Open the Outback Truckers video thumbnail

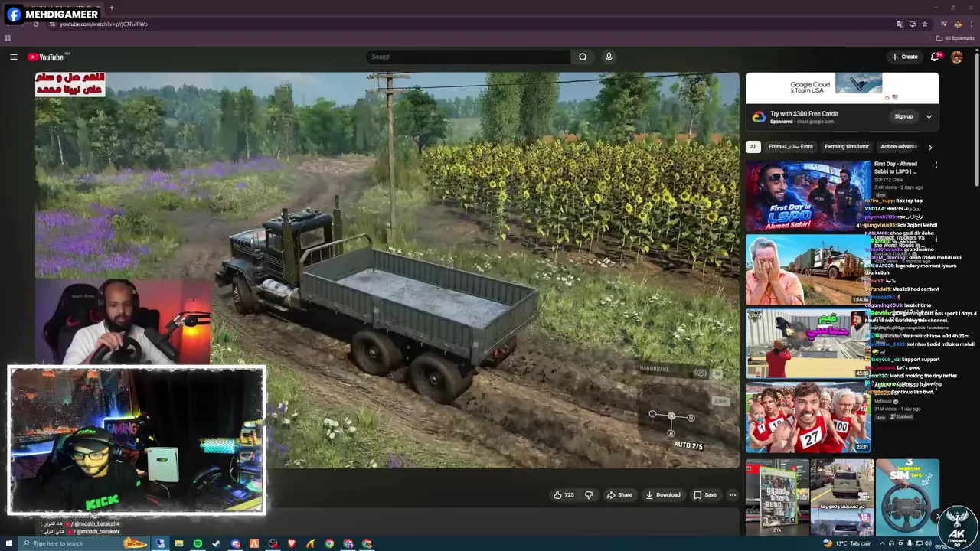pyautogui.click(x=808, y=269)
